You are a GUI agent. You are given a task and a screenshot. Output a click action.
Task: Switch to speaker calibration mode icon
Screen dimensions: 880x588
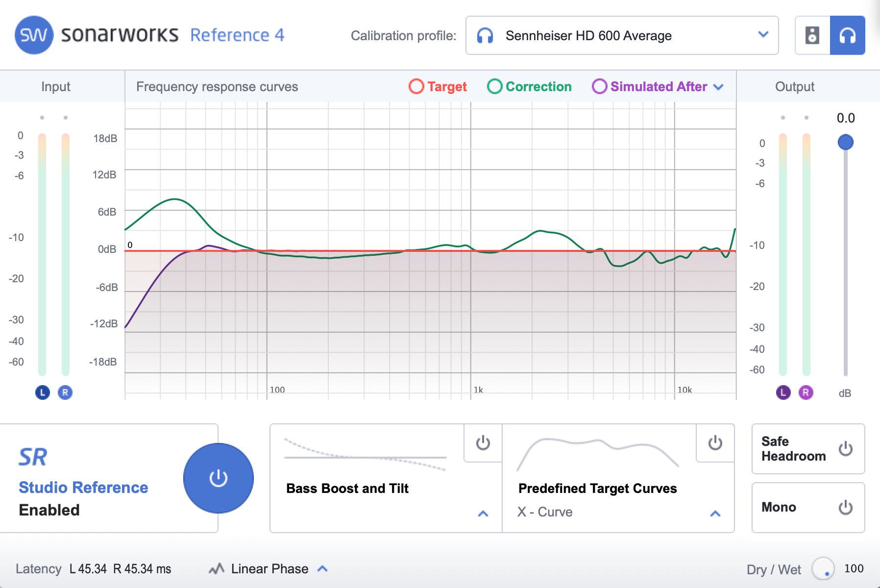(812, 35)
